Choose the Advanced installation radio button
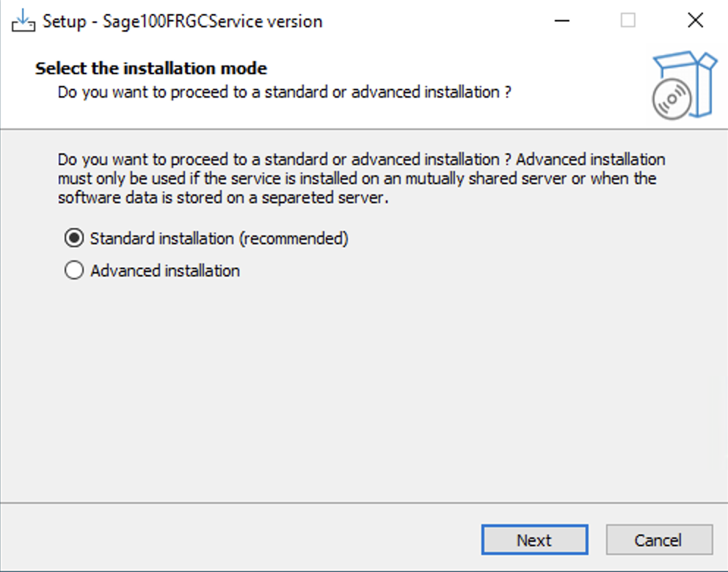Image resolution: width=728 pixels, height=572 pixels. 74,270
